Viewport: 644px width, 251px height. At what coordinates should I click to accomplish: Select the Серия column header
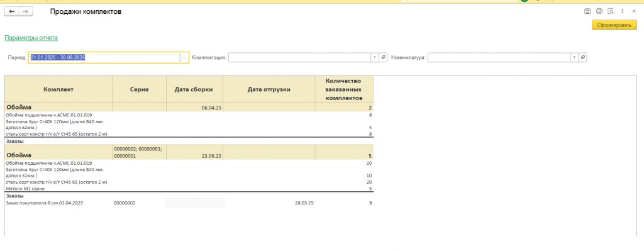[139, 89]
